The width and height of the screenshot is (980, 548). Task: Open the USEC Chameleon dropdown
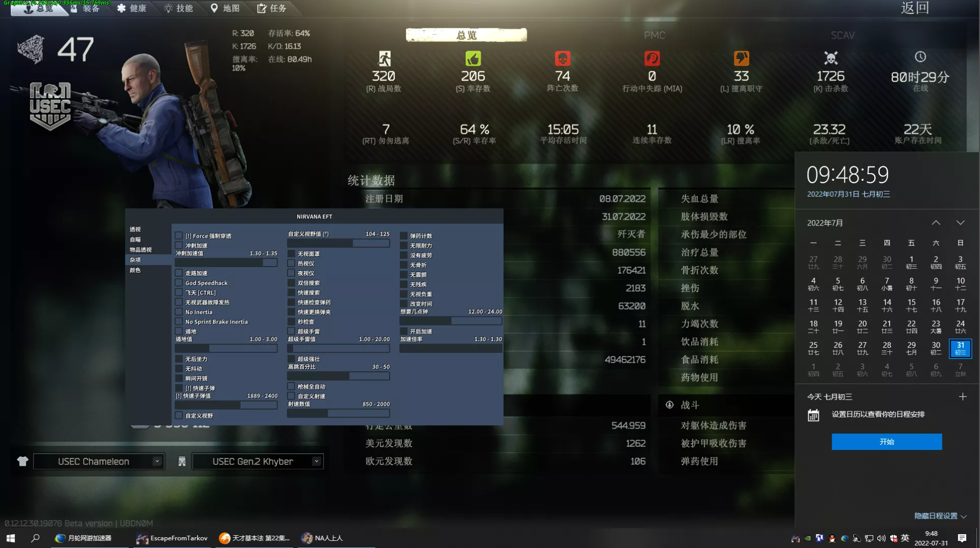tap(98, 461)
